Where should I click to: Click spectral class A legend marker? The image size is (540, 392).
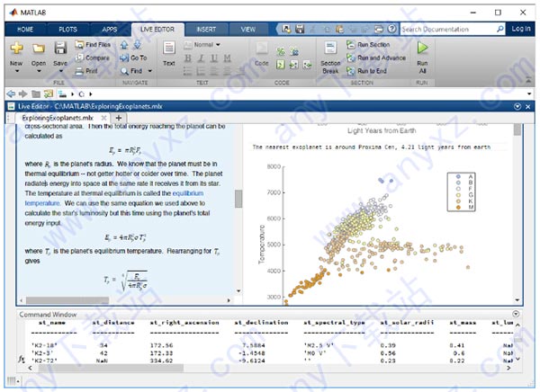[458, 176]
